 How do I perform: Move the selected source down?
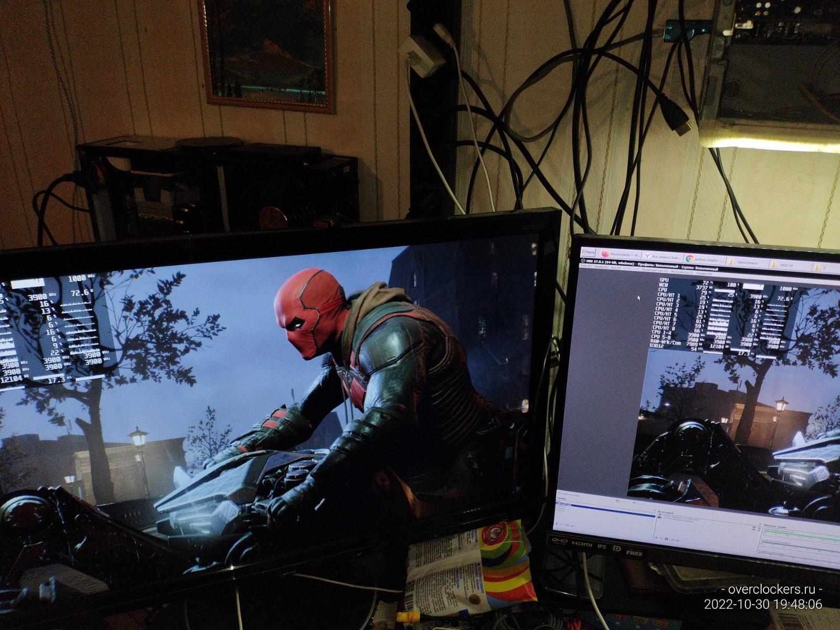pyautogui.click(x=677, y=540)
